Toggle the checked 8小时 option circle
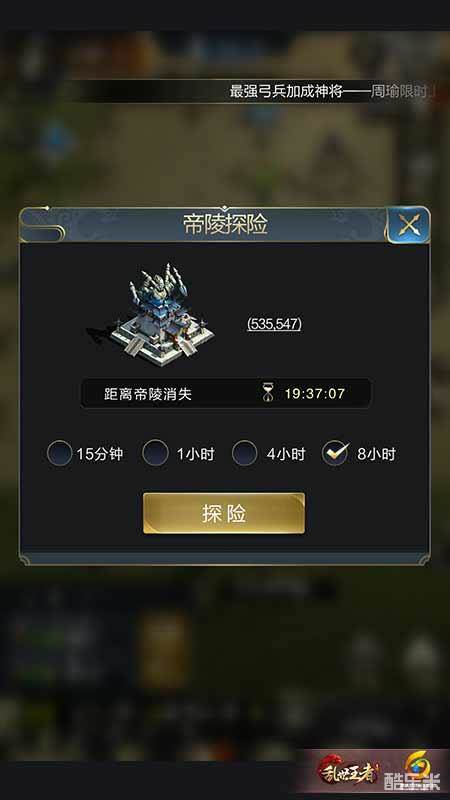Screen dimensions: 450x800 coord(335,454)
